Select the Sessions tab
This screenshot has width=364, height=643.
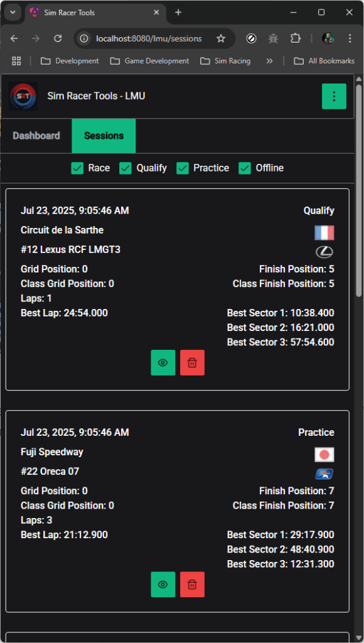point(104,136)
